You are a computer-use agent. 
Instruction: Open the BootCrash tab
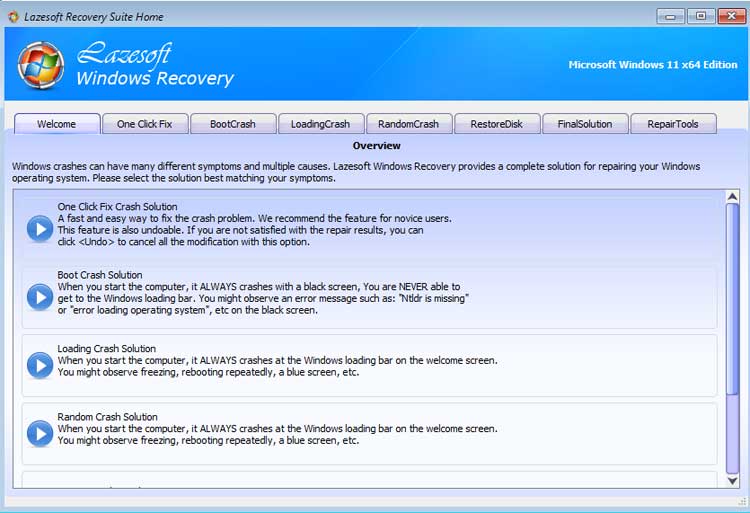point(233,124)
